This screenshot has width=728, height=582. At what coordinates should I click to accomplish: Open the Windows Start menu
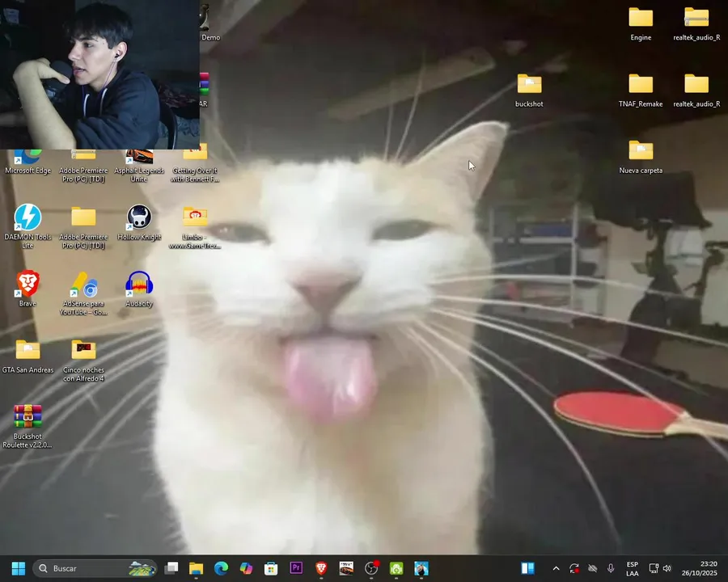click(19, 568)
